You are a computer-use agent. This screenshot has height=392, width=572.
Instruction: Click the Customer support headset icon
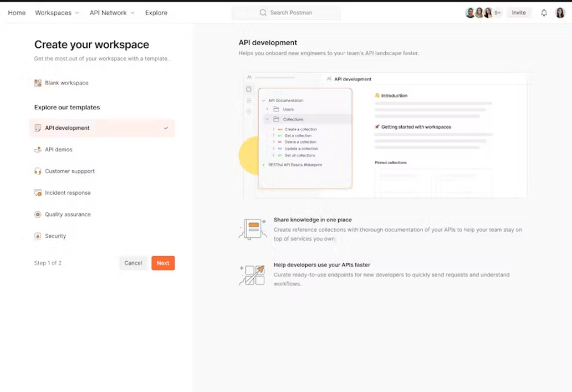pos(38,171)
